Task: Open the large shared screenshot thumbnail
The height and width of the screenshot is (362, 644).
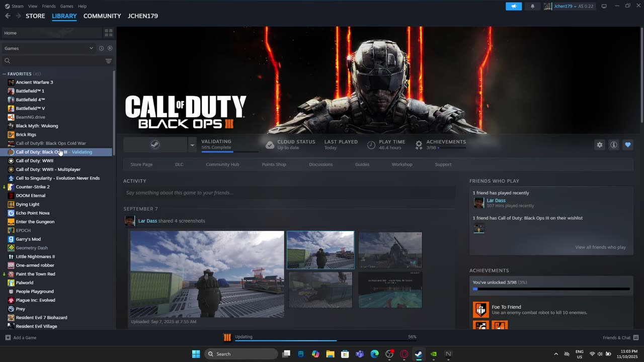Action: click(x=207, y=274)
